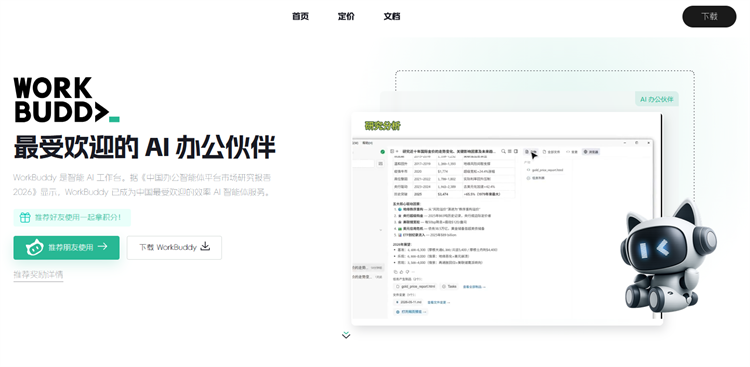Select the 推荐好友使用一起拿积分 banner text
The image size is (750, 367).
(x=77, y=218)
